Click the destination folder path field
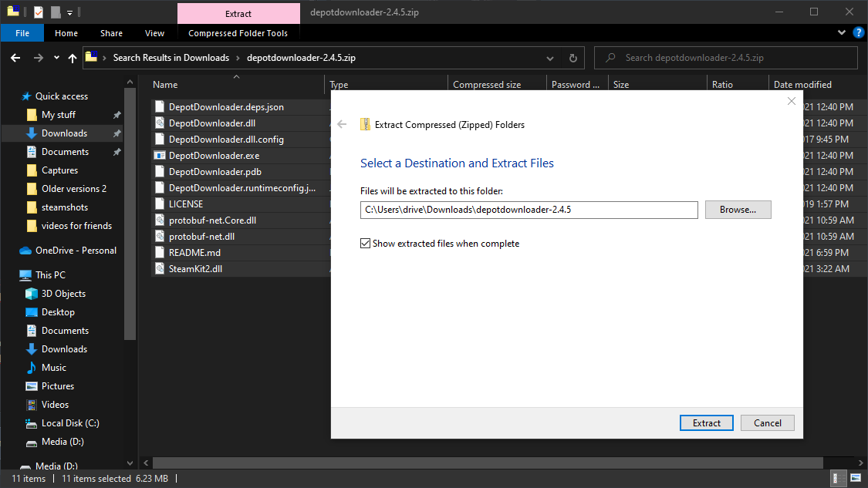The width and height of the screenshot is (868, 488). 529,210
